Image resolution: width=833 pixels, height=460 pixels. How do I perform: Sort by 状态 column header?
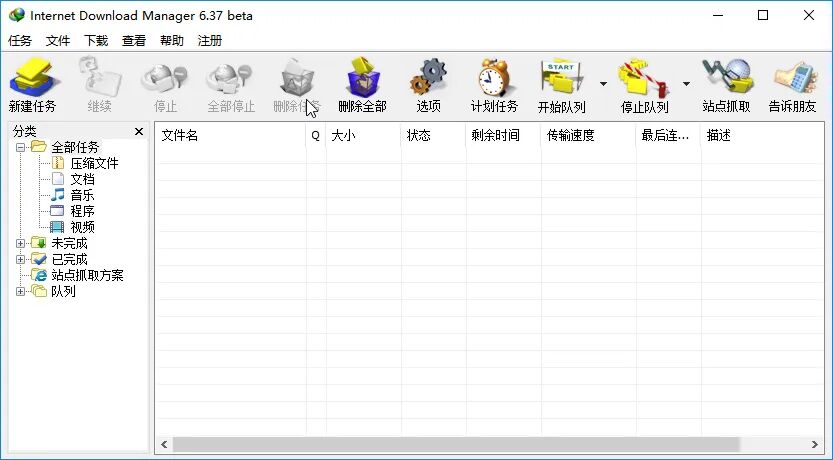(434, 135)
